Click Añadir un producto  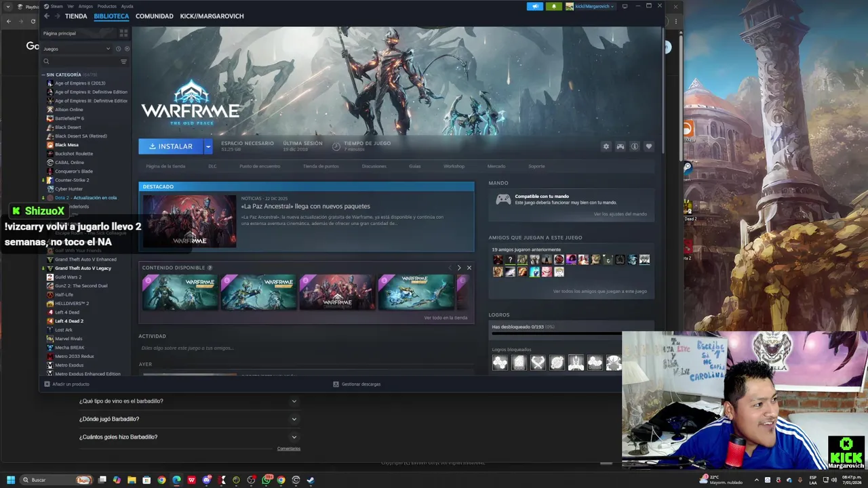click(x=66, y=384)
